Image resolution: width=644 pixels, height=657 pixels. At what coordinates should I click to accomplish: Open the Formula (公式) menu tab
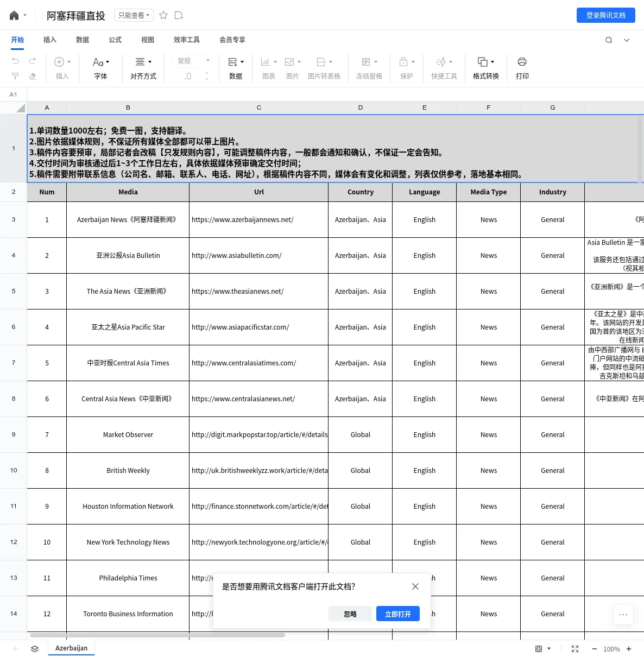pyautogui.click(x=115, y=40)
